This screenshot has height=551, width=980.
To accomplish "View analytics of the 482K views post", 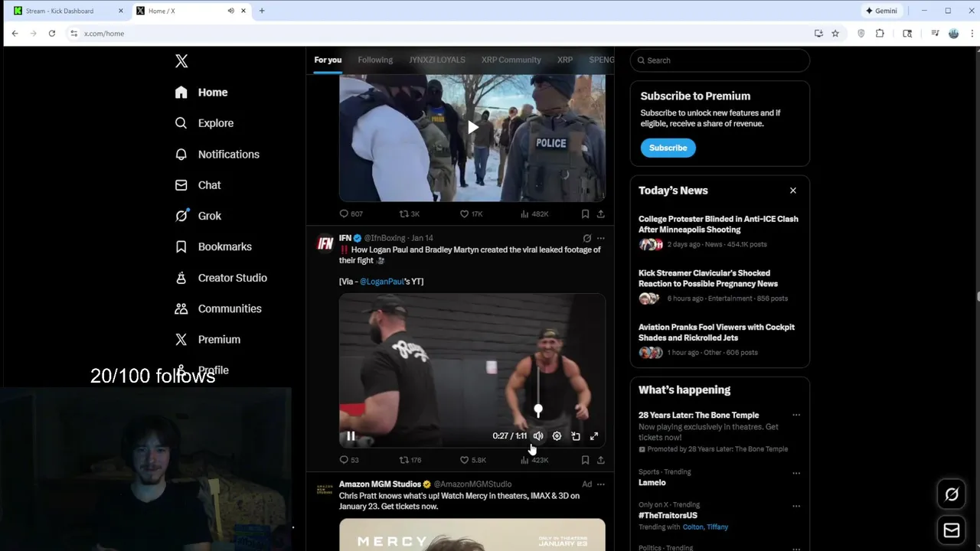I will pyautogui.click(x=534, y=214).
